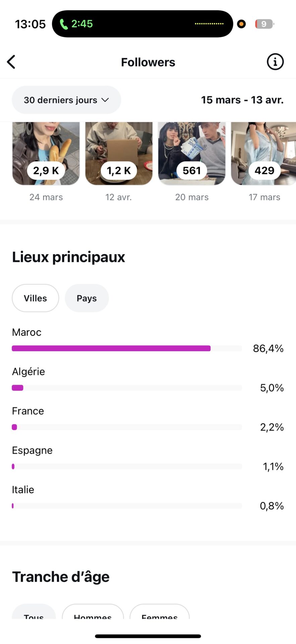Screen dimensions: 296x644
Task: Tap the 15 mars - 13 avr. date range
Action: click(242, 100)
